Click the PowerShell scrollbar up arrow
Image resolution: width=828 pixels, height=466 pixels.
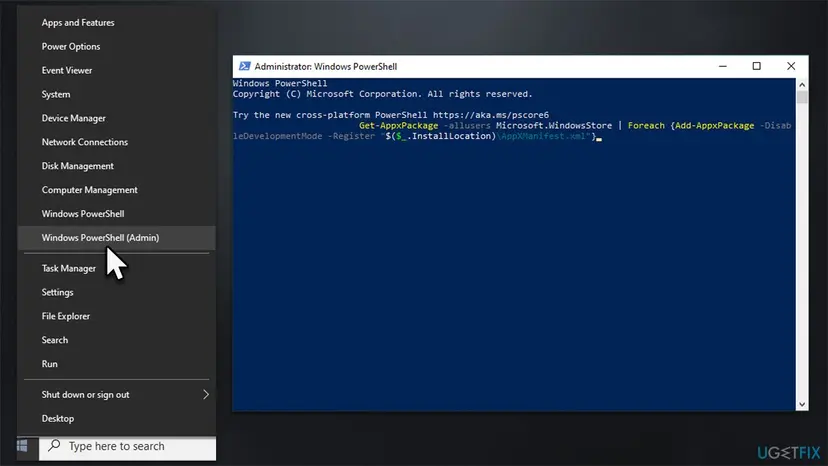802,85
